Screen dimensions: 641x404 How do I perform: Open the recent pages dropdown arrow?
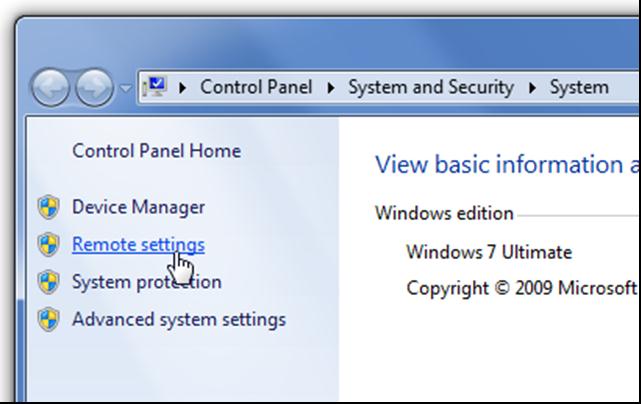(126, 87)
